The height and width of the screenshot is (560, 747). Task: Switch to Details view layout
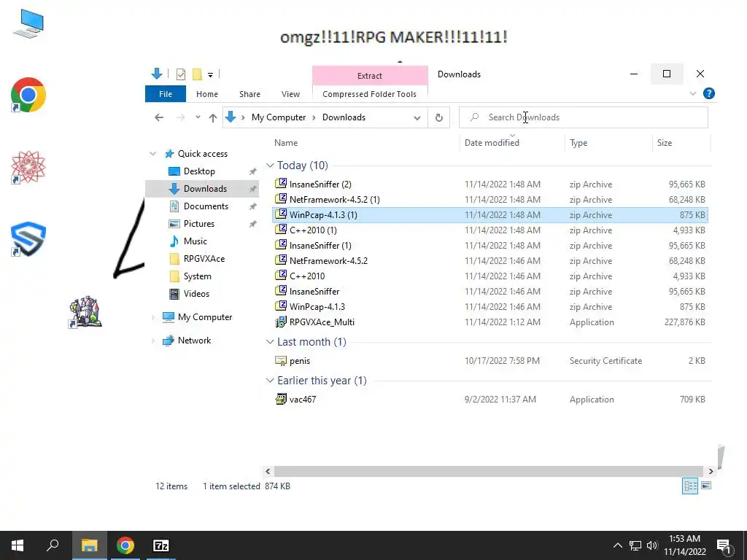(x=690, y=486)
